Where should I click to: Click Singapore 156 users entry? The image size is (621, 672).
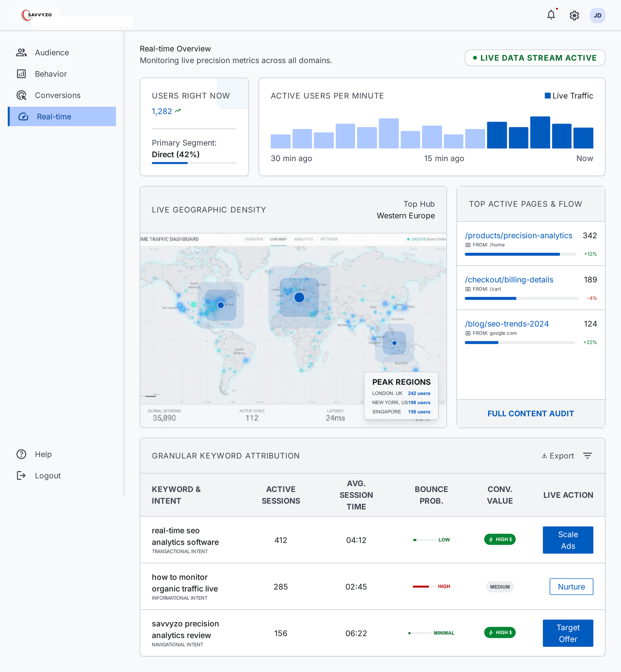(401, 412)
